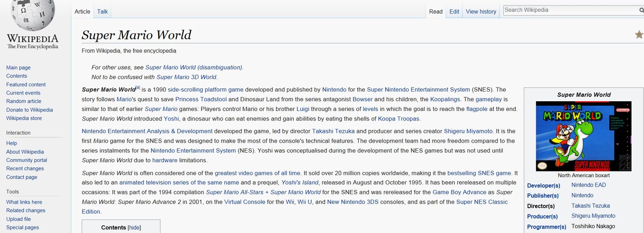
Task: Open New Nintendo 3DS link
Action: pyautogui.click(x=353, y=202)
